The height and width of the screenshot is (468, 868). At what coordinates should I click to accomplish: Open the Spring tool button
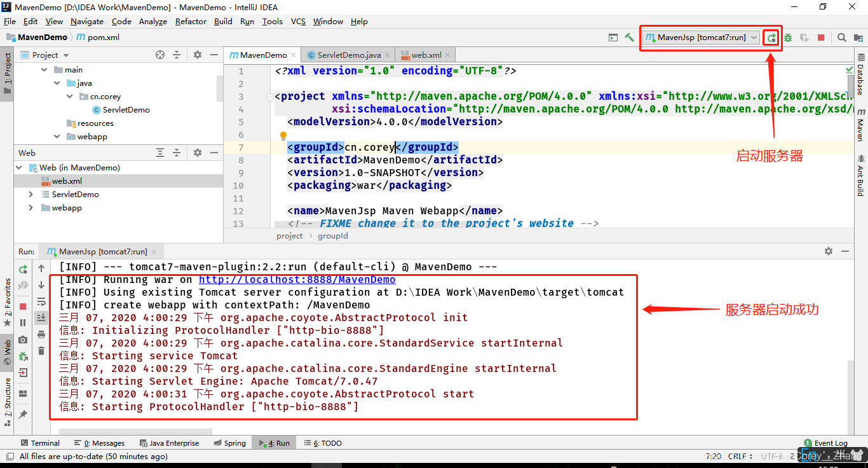229,443
